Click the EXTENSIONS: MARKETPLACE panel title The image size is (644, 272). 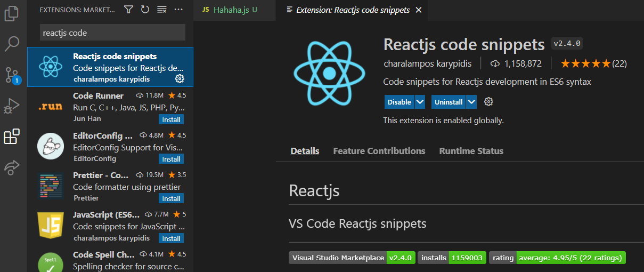77,10
